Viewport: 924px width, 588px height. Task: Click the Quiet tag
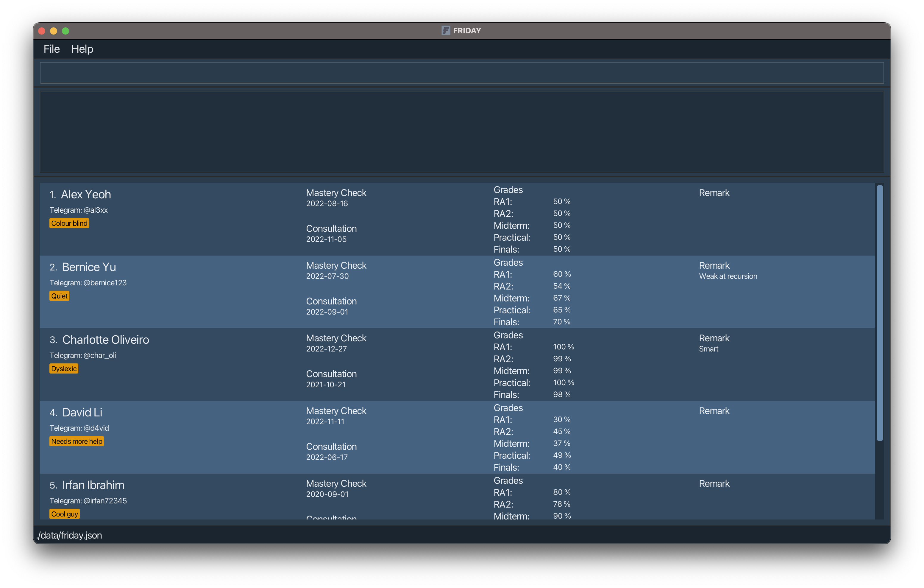(x=60, y=296)
